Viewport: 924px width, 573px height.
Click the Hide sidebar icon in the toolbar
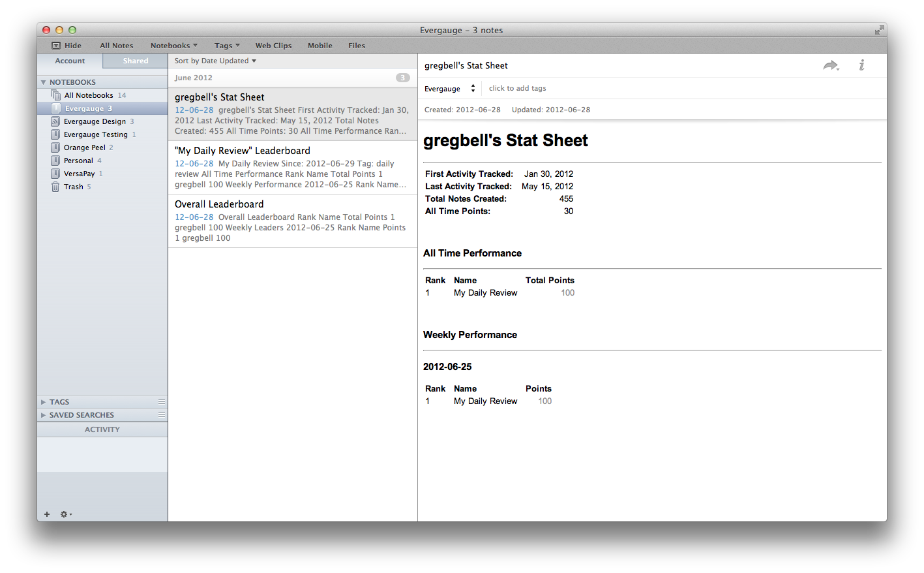point(56,46)
